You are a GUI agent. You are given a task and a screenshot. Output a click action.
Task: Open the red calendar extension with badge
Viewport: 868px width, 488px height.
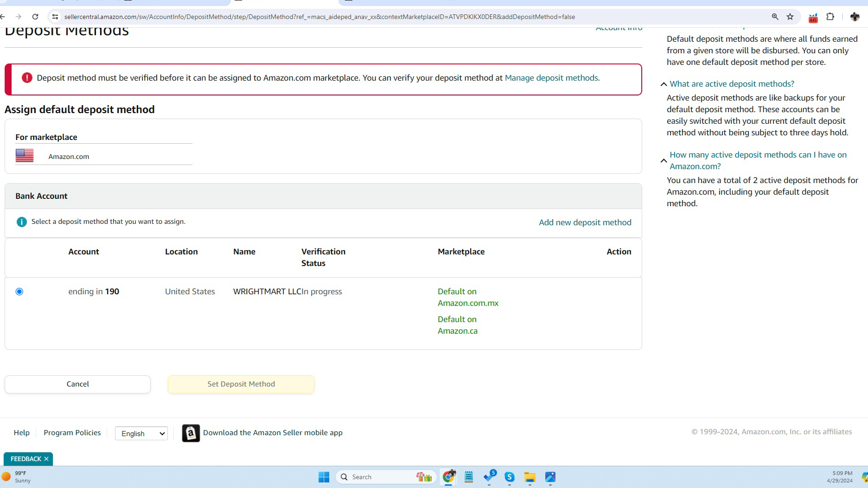point(813,18)
